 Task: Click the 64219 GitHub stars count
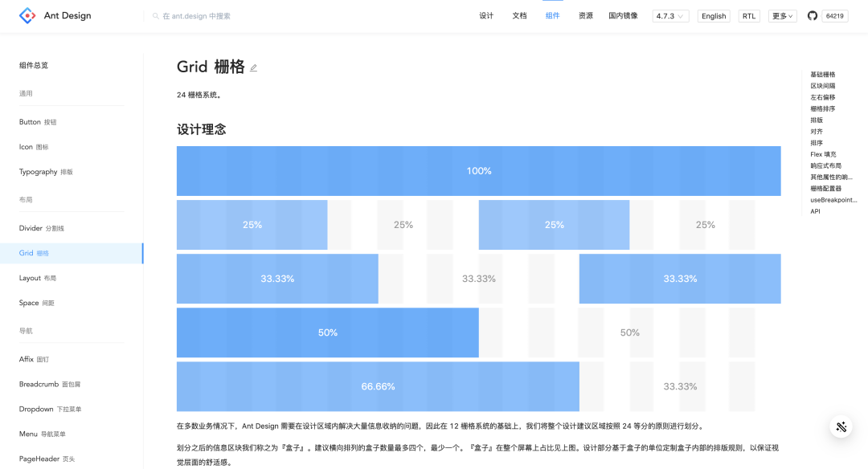tap(835, 16)
